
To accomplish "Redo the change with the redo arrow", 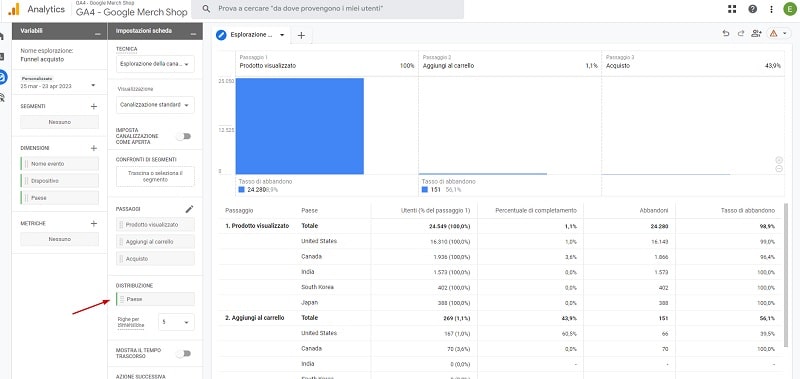I will (741, 34).
